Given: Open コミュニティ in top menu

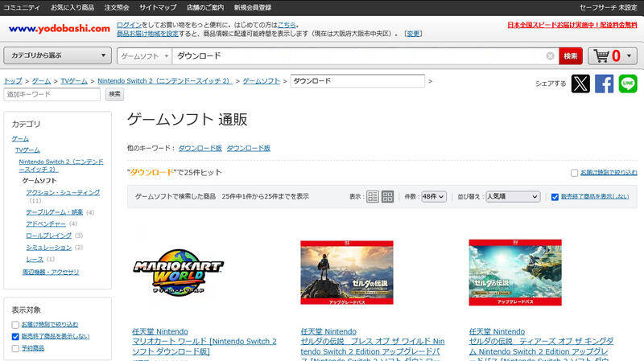Looking at the screenshot, I should pyautogui.click(x=22, y=7).
